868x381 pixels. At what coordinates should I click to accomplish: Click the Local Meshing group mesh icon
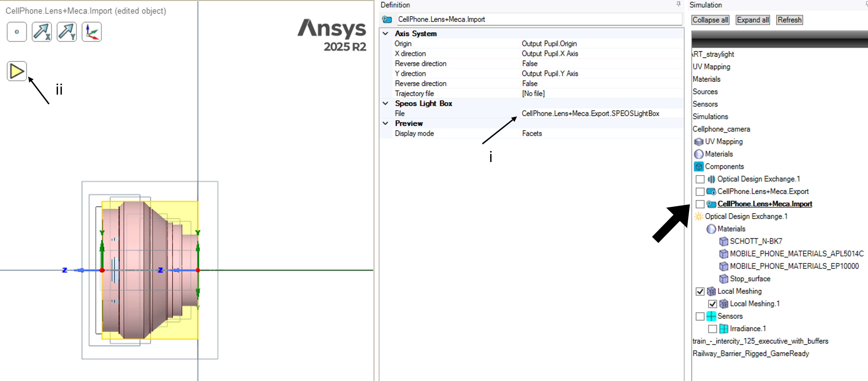[711, 291]
